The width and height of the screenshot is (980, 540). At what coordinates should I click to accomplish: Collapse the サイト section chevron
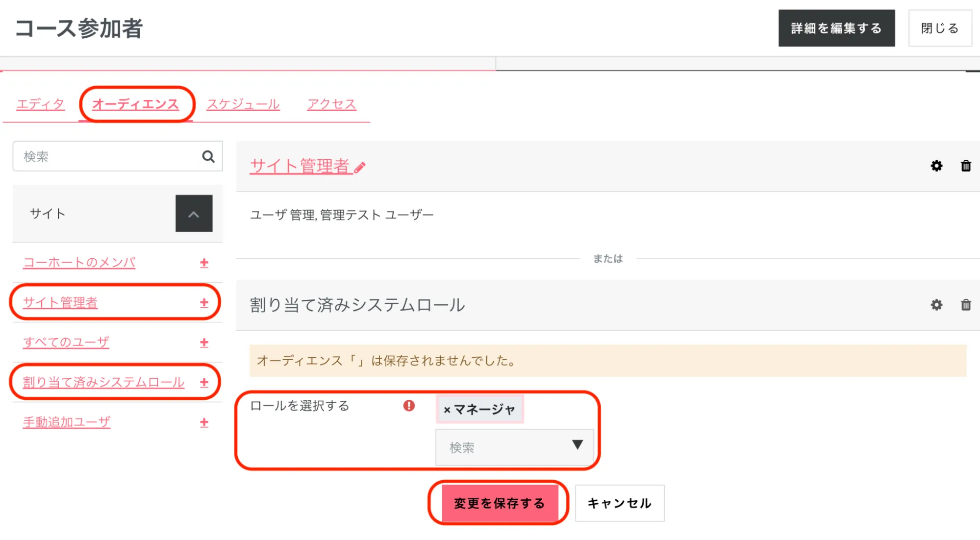(194, 214)
